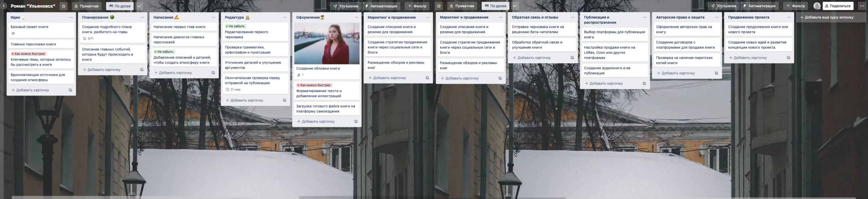Click attachment badge on Создание обложки книги card

[300, 75]
